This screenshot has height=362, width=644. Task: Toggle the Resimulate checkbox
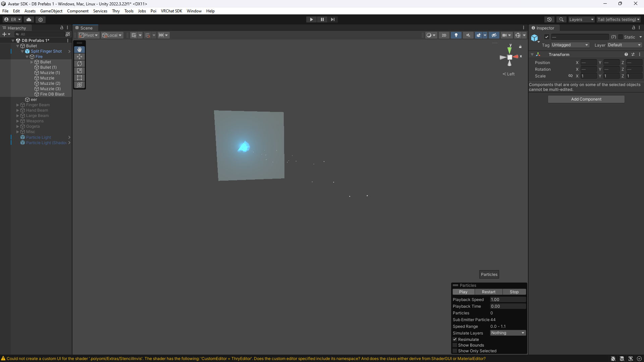click(455, 339)
